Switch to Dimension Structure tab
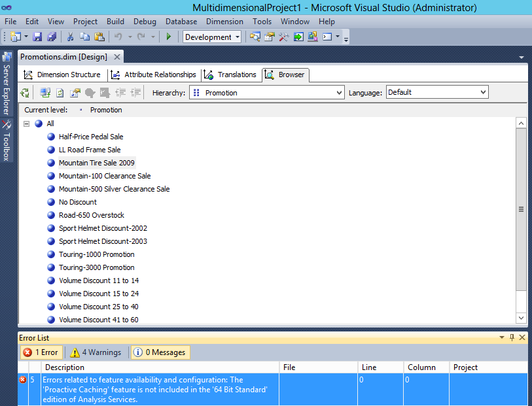This screenshot has width=532, height=406. (62, 75)
